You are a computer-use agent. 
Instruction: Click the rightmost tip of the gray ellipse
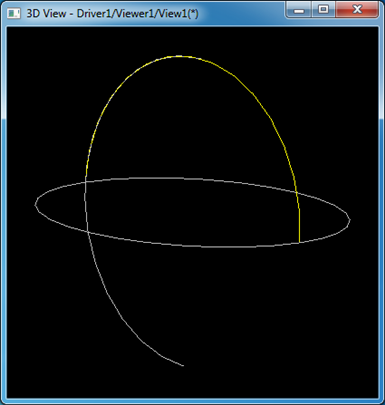[349, 220]
